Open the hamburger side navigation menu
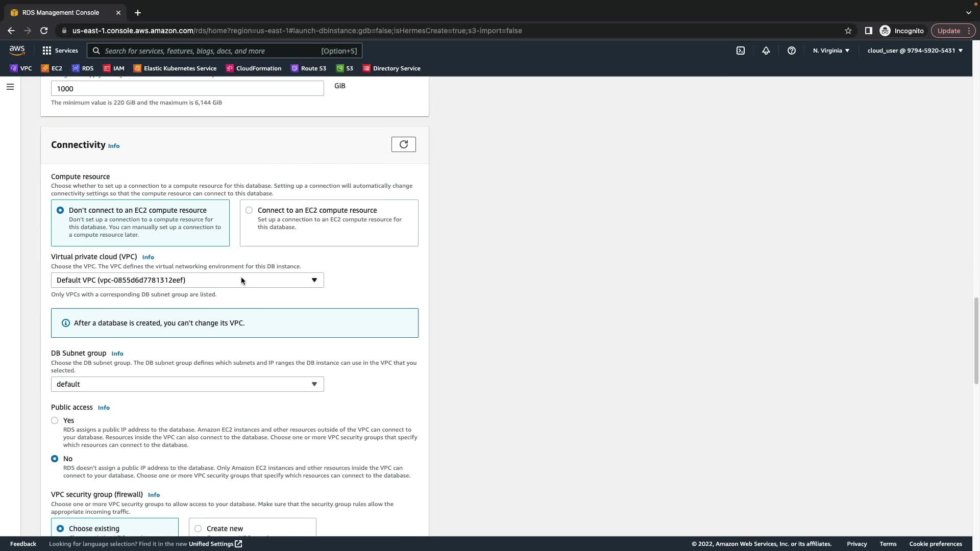980x551 pixels. 10,87
